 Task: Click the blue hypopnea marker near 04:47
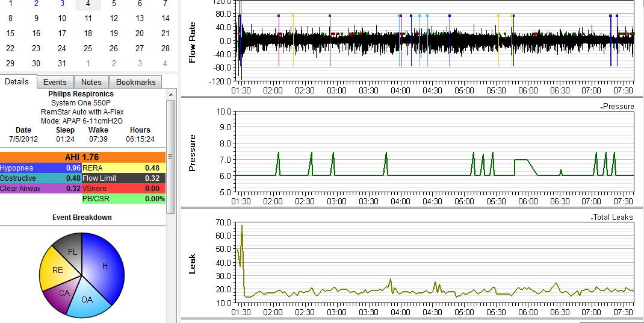coord(450,16)
